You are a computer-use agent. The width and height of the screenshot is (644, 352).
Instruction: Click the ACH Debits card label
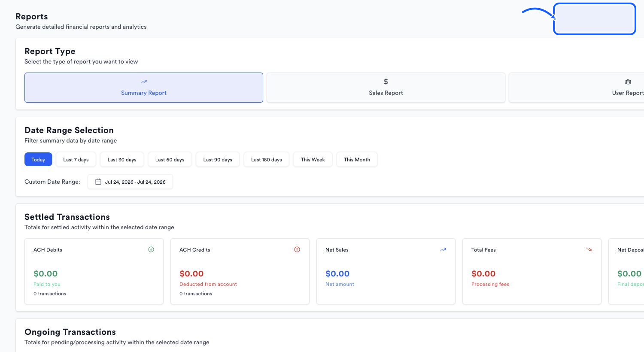pyautogui.click(x=48, y=249)
